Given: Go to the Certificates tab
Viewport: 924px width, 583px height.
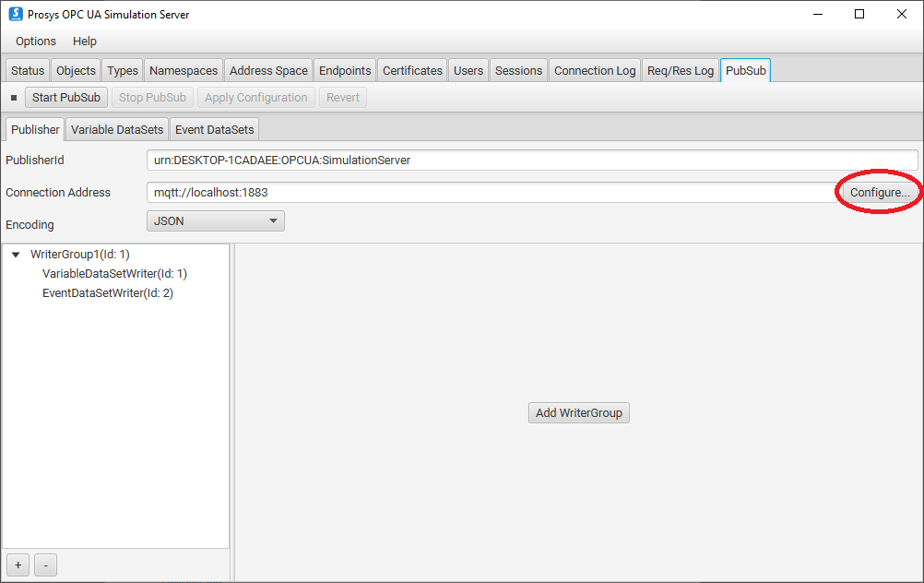Looking at the screenshot, I should pyautogui.click(x=412, y=71).
